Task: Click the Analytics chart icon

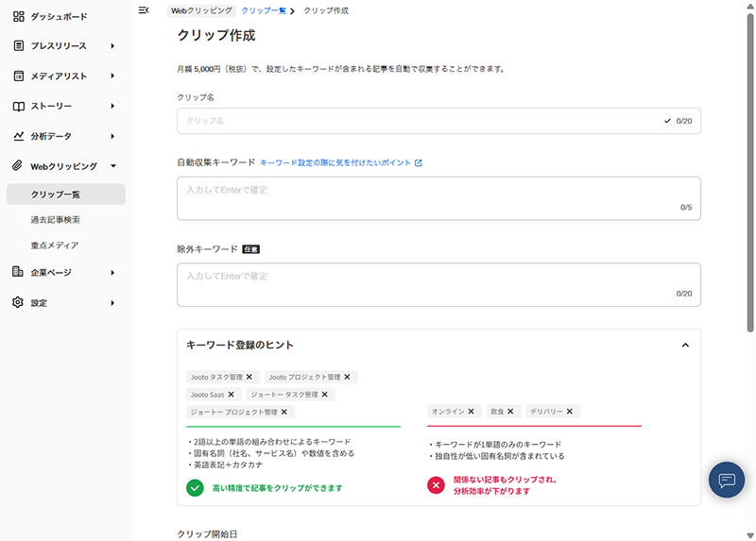Action: coord(18,136)
